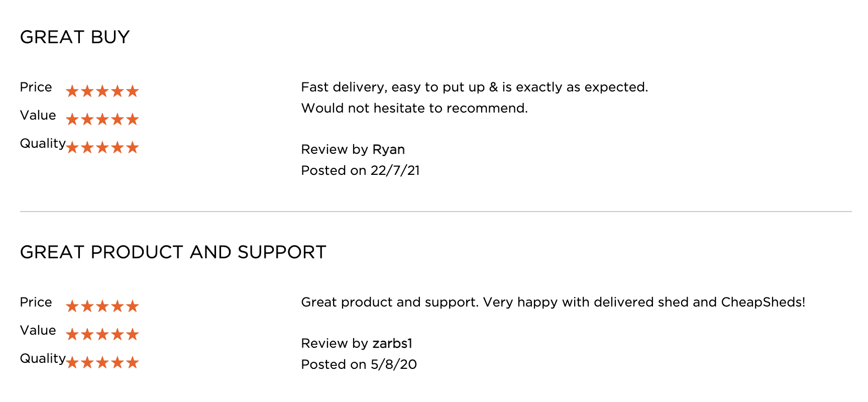Click Price star rating in Great Buy review
The image size is (868, 402).
(102, 91)
